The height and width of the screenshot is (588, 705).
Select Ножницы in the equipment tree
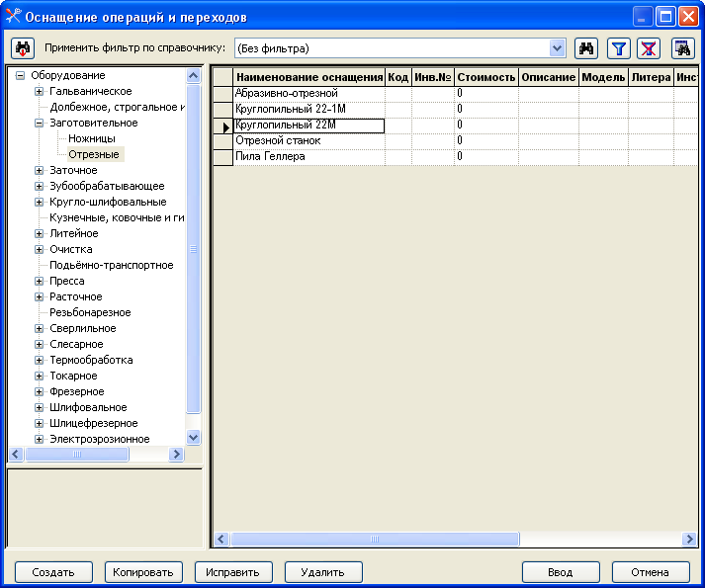[92, 139]
